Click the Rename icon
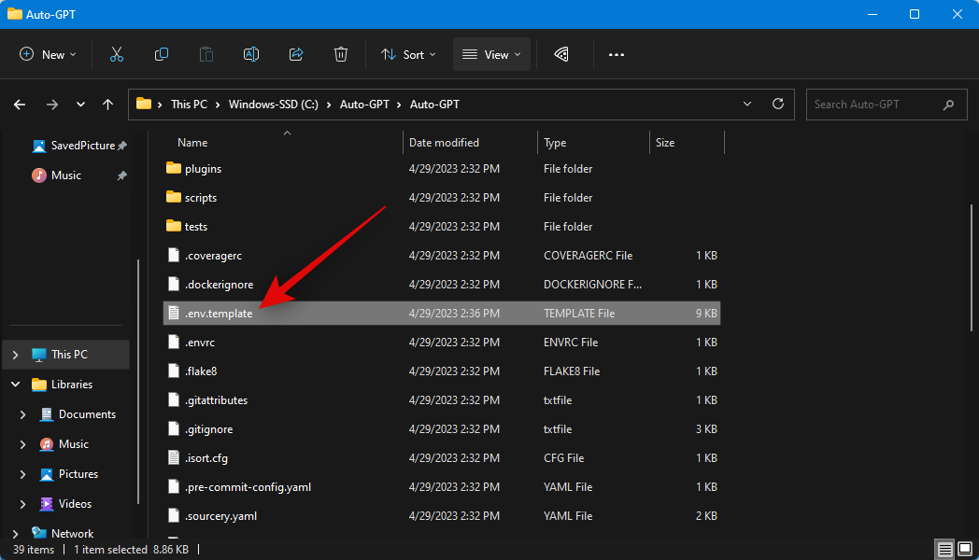Image resolution: width=979 pixels, height=560 pixels. pos(251,54)
